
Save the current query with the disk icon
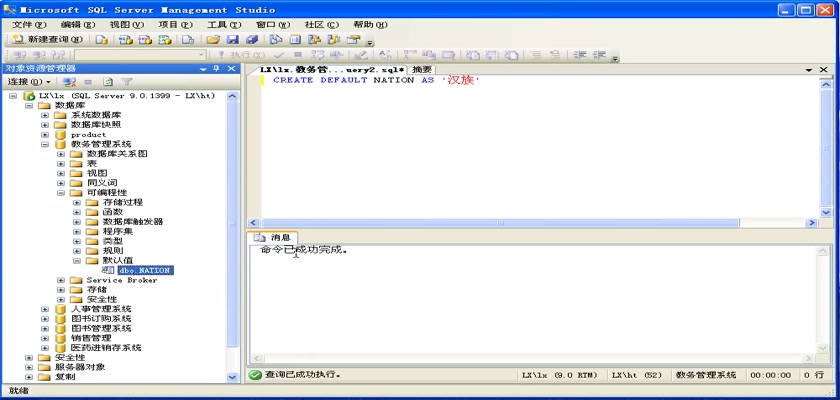point(232,40)
